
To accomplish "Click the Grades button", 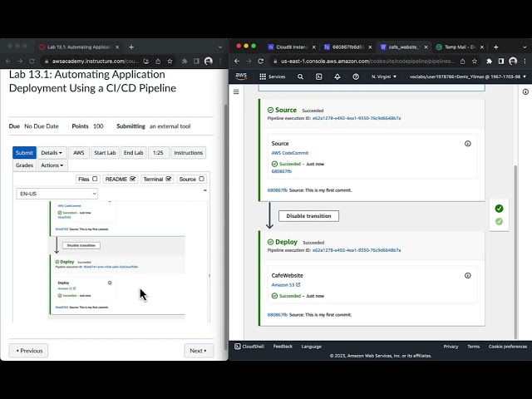I will [24, 165].
